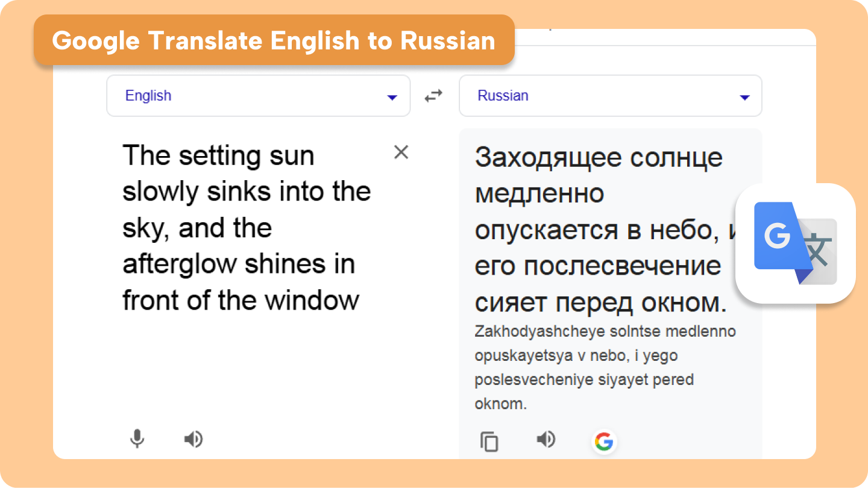Click the Google logo below the translation

(604, 442)
